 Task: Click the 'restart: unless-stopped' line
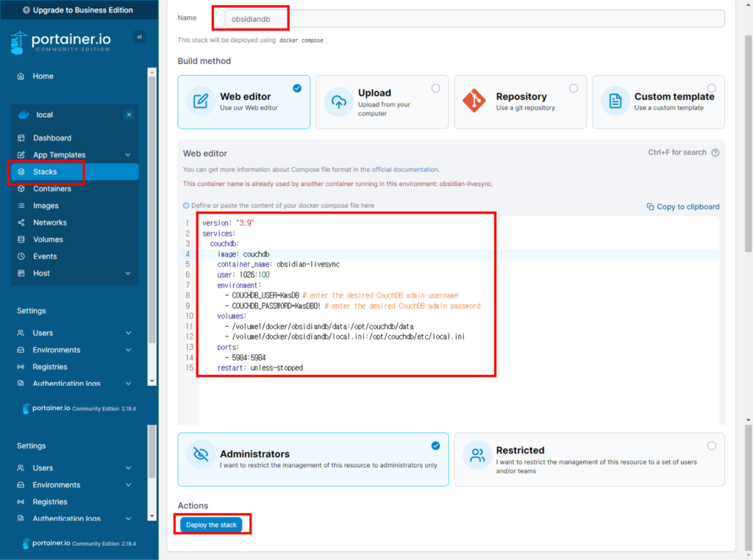pyautogui.click(x=260, y=368)
